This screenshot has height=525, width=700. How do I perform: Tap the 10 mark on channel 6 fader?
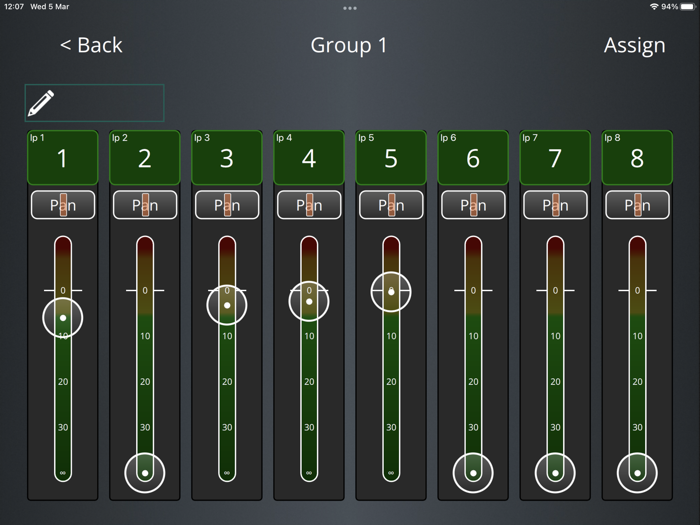473,336
